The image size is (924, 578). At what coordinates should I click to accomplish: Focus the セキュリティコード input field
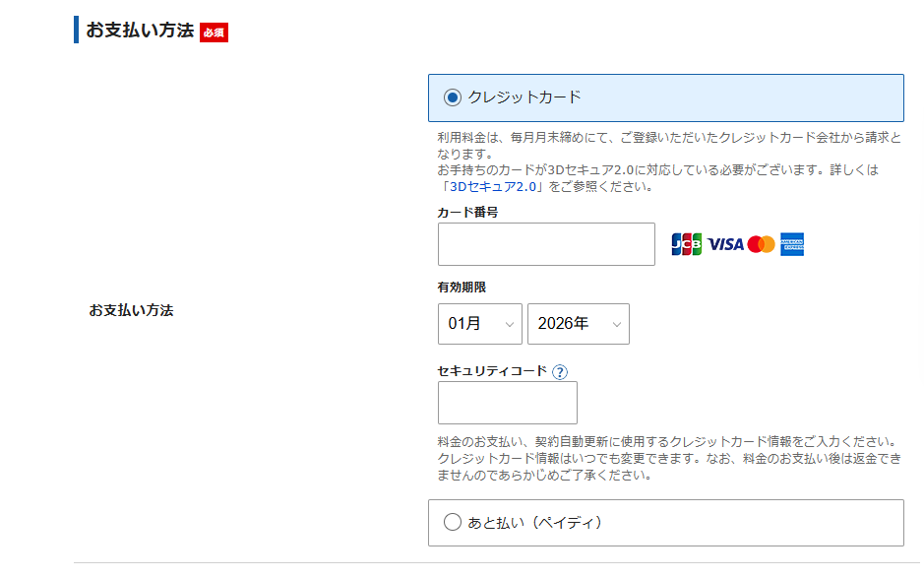click(x=507, y=403)
